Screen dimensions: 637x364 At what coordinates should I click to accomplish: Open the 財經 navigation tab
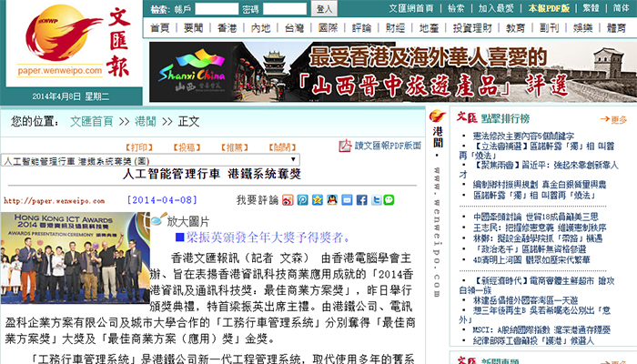pyautogui.click(x=395, y=28)
